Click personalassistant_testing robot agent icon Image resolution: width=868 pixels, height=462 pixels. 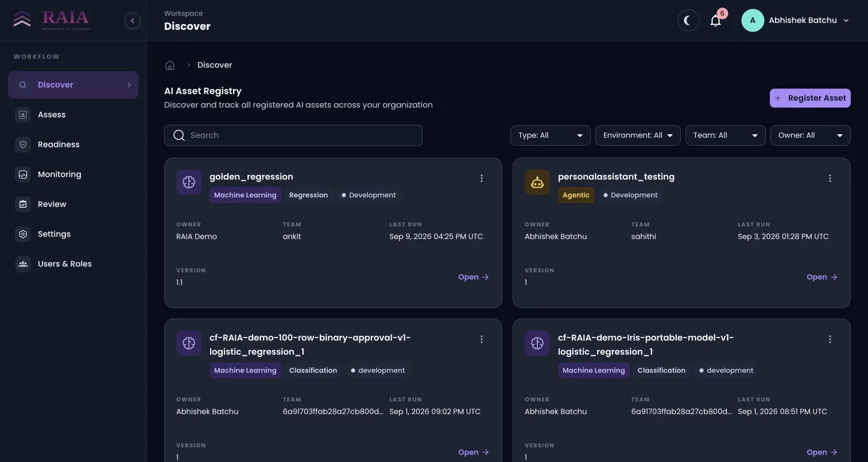click(537, 183)
